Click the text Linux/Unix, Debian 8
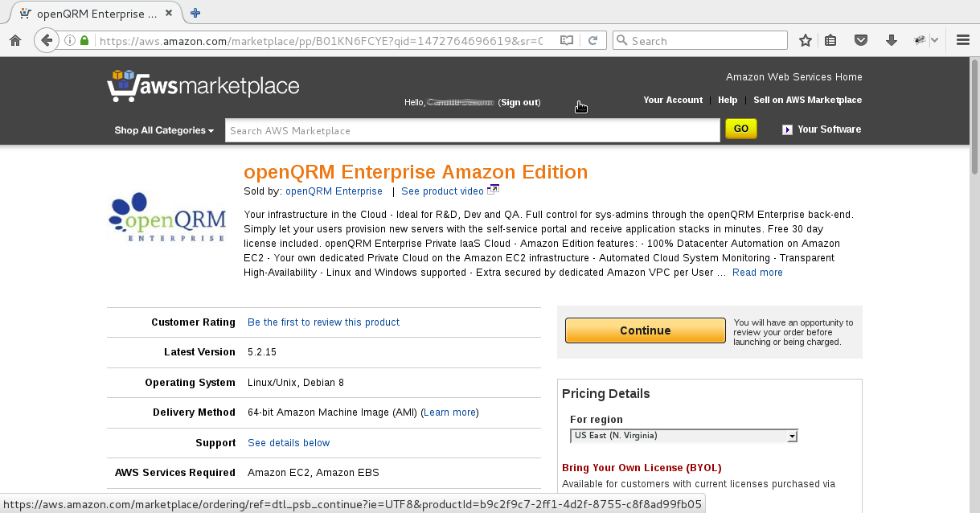Image resolution: width=980 pixels, height=513 pixels. (x=296, y=383)
